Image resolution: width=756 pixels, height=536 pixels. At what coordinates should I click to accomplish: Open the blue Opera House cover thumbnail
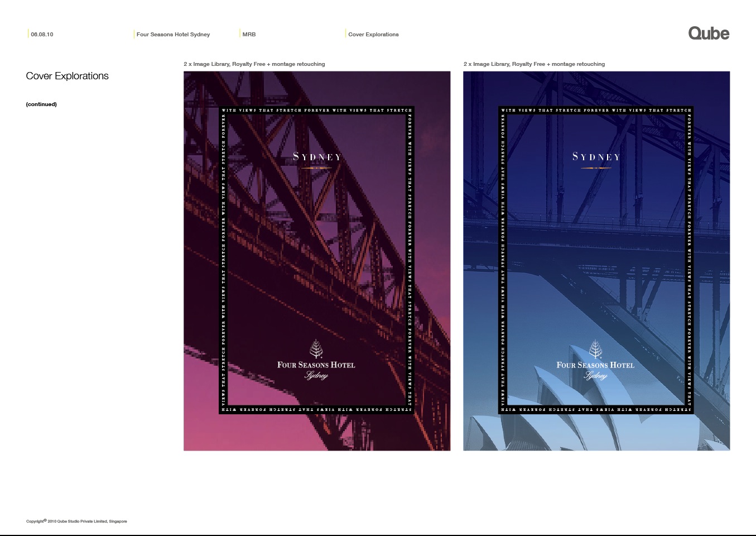pos(596,261)
